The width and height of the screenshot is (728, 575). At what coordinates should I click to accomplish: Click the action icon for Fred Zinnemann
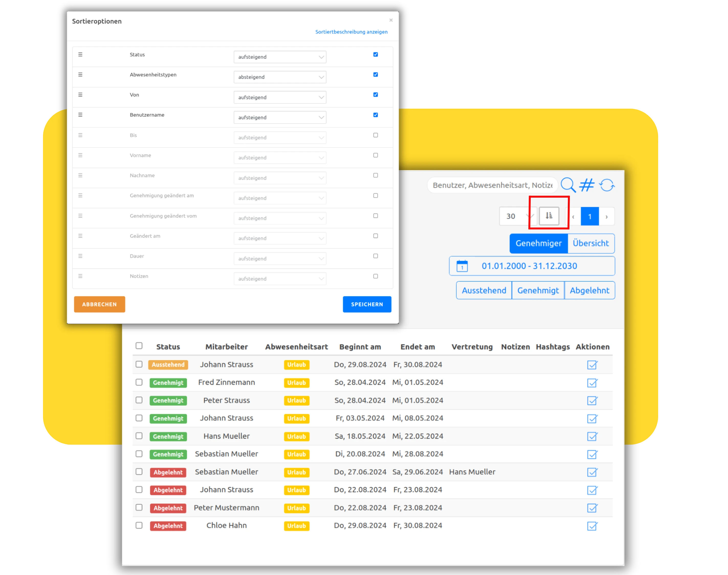(592, 383)
